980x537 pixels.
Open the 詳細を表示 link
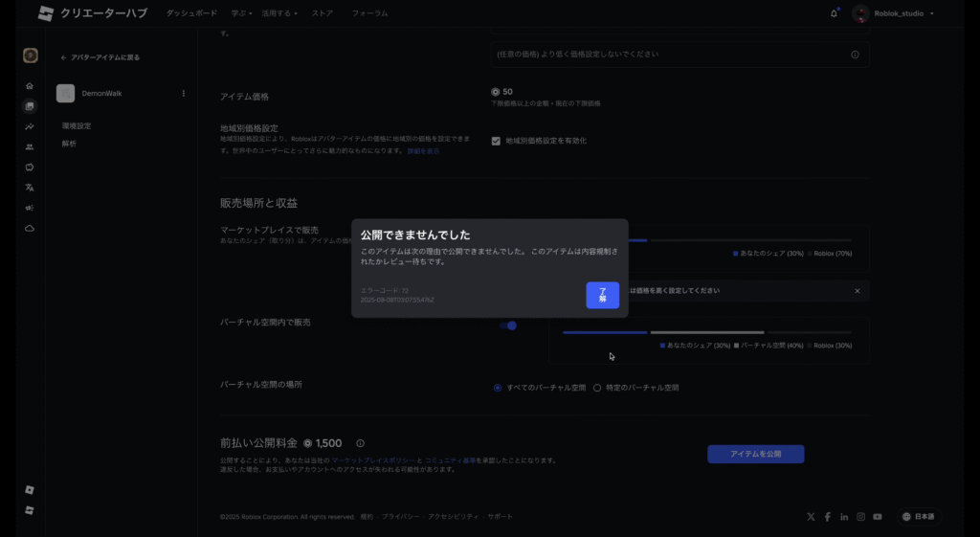point(423,151)
